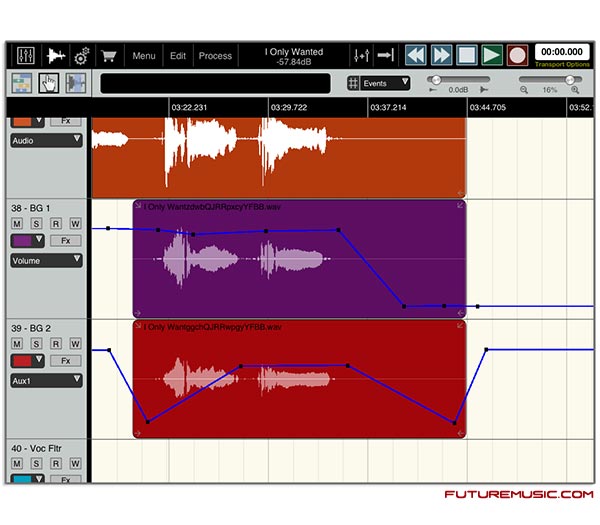
Task: Open Fx for track BG 2
Action: (66, 360)
